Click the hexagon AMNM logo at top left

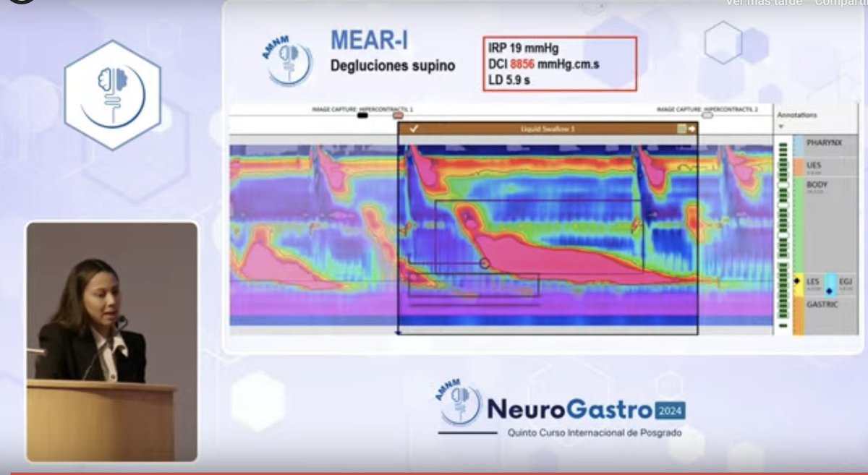112,95
